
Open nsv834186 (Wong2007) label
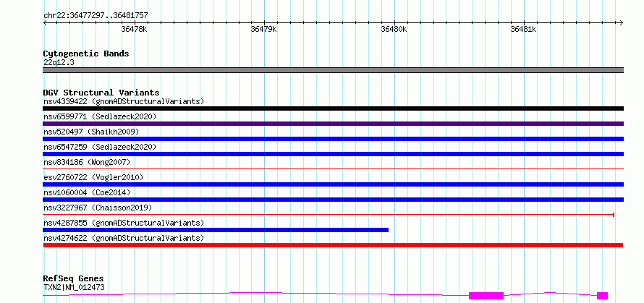[87, 162]
